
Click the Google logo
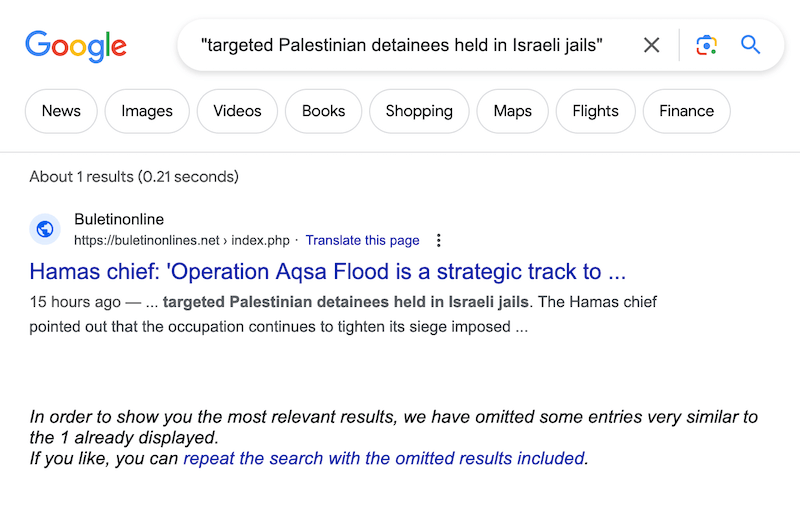point(76,46)
